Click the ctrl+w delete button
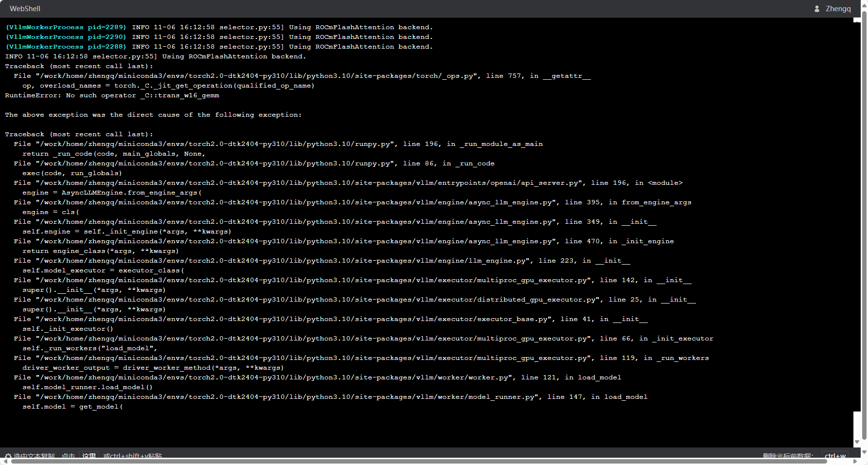 [x=835, y=455]
